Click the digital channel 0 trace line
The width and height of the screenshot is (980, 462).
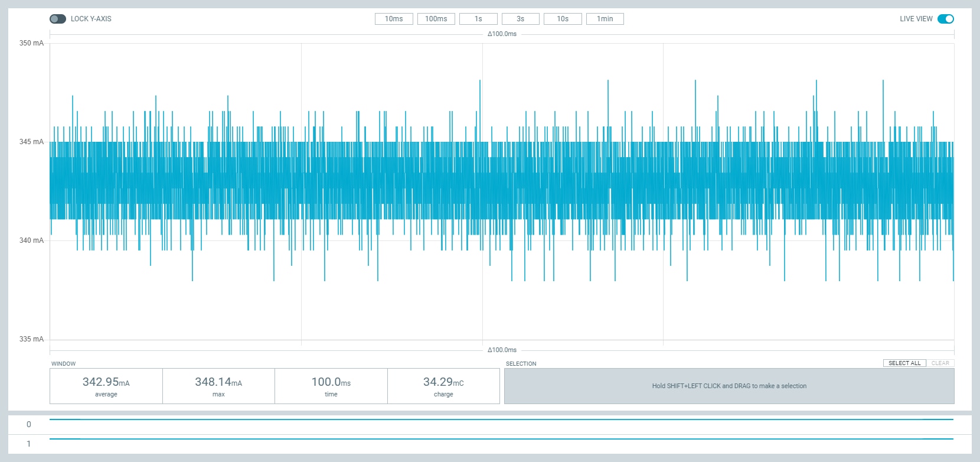coord(502,419)
